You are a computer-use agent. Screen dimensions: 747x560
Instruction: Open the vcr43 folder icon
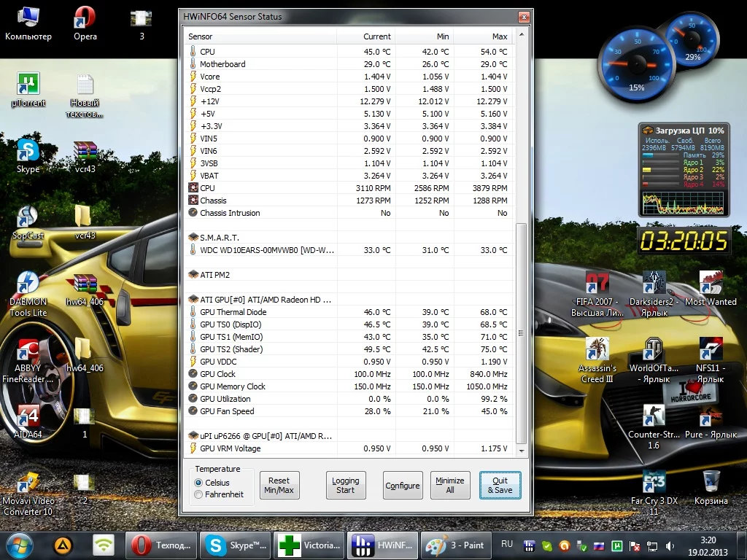coord(85,222)
